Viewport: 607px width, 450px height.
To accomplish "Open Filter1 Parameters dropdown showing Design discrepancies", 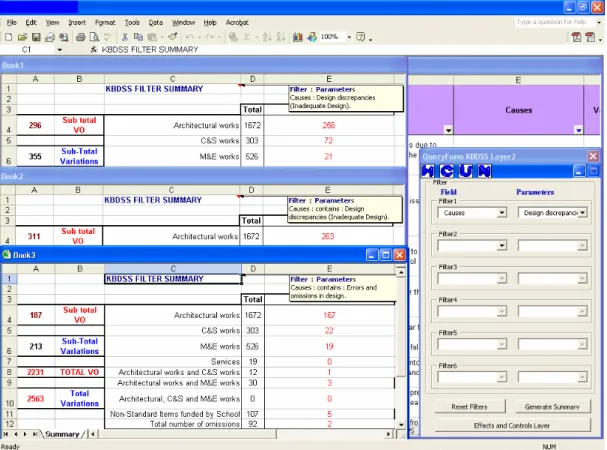I will [582, 213].
